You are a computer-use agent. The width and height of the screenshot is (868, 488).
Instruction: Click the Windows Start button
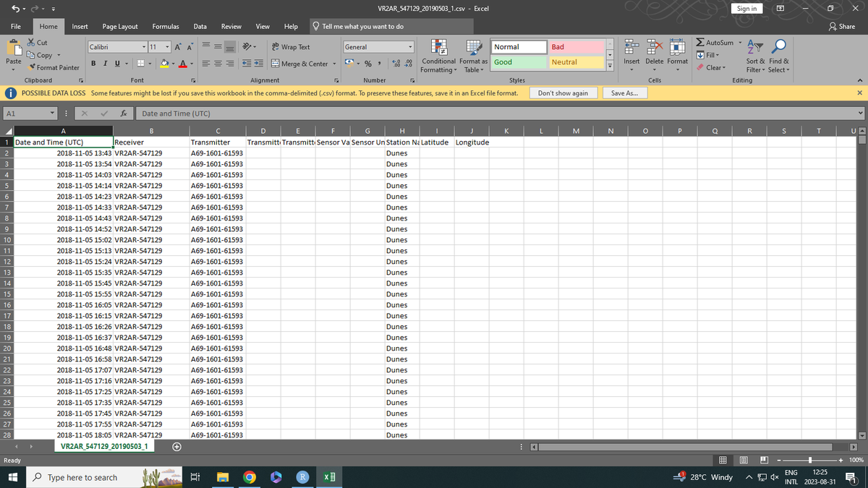[12, 477]
